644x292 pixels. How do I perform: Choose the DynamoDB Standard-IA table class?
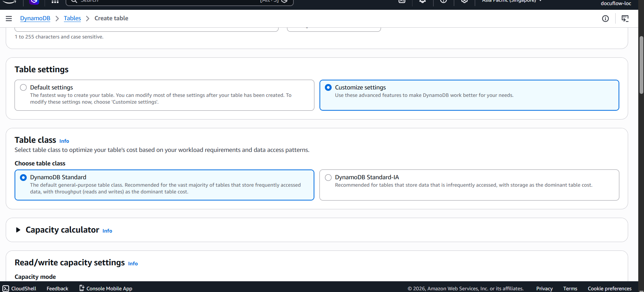click(x=328, y=177)
